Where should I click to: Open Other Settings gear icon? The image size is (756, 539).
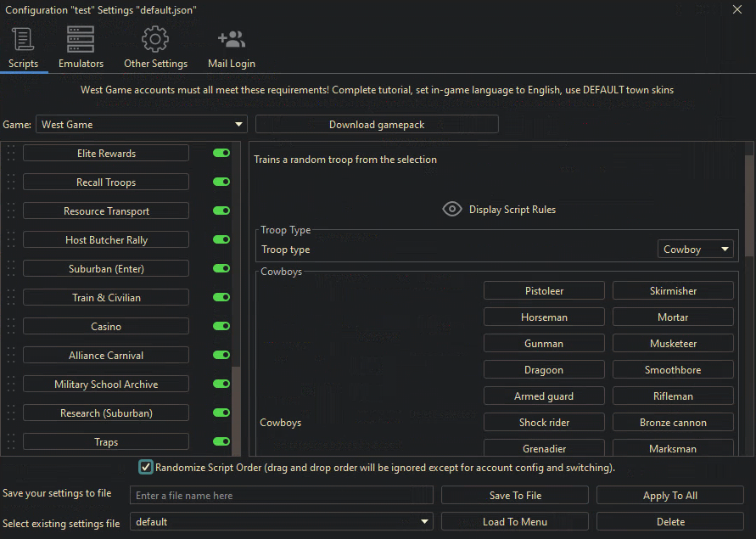coord(155,39)
